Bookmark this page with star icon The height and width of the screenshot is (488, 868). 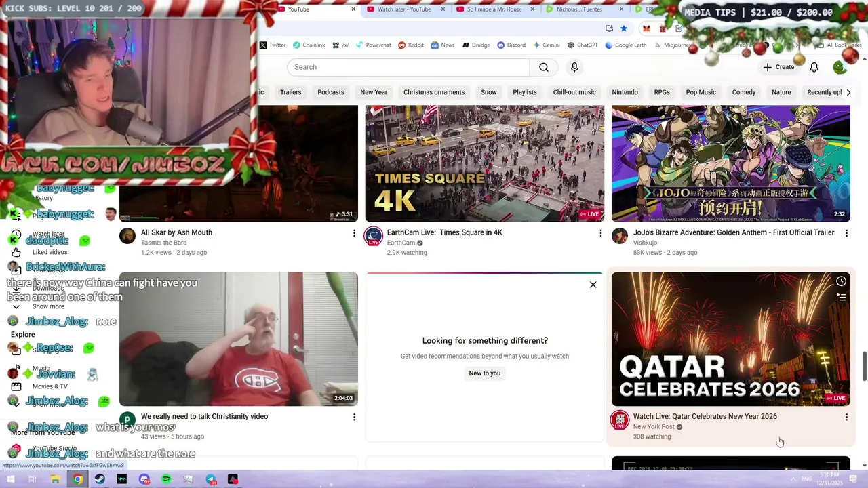point(624,28)
